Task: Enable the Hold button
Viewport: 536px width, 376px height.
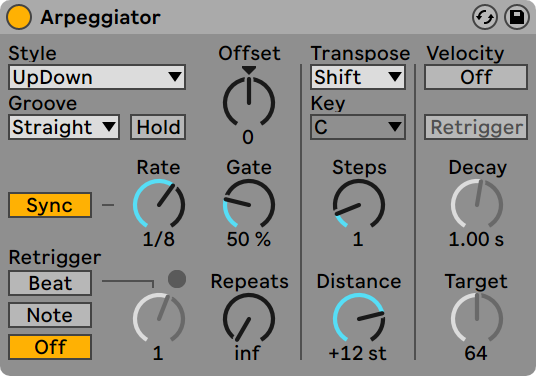Action: pyautogui.click(x=158, y=127)
